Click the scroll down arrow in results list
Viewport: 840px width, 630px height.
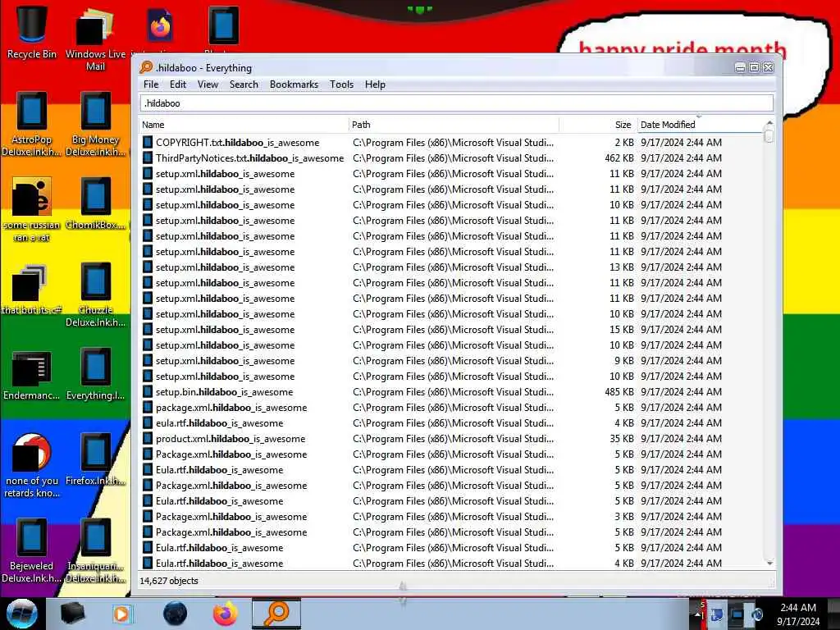point(769,563)
